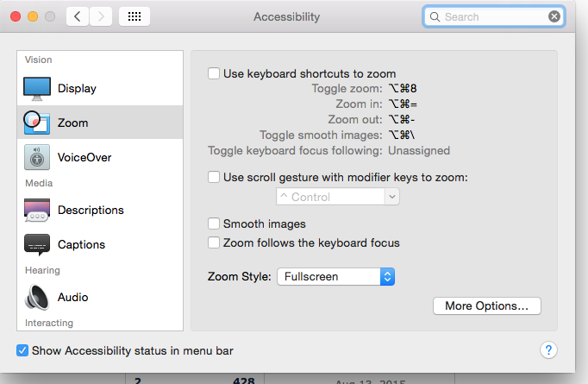The image size is (588, 384).
Task: Open the Zoom Style Fullscreen dropdown
Action: click(335, 277)
